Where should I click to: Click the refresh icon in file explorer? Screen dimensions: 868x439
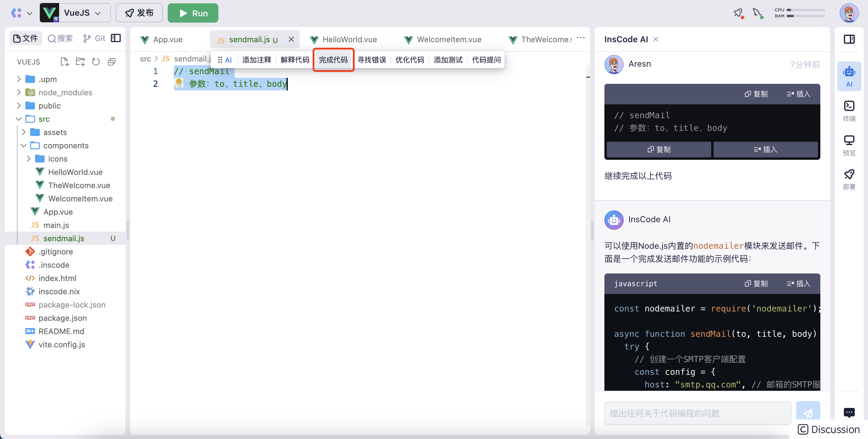(96, 62)
